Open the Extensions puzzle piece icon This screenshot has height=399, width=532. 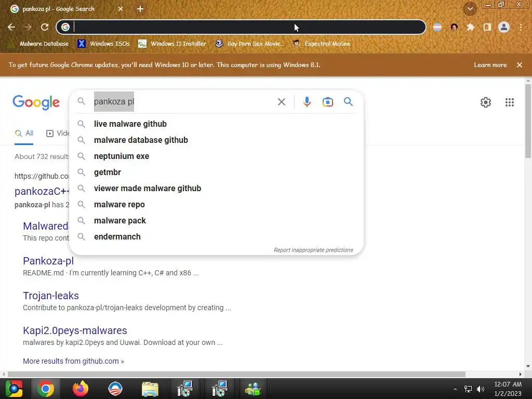470,27
